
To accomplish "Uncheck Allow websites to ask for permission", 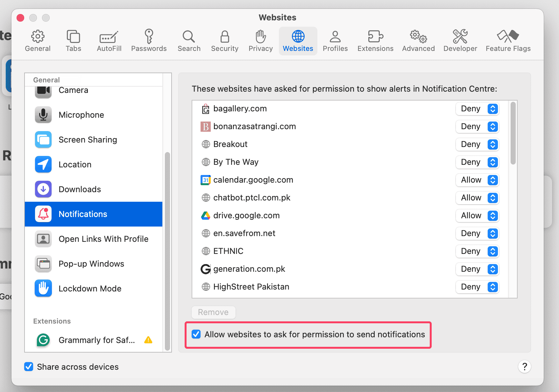I will [196, 334].
